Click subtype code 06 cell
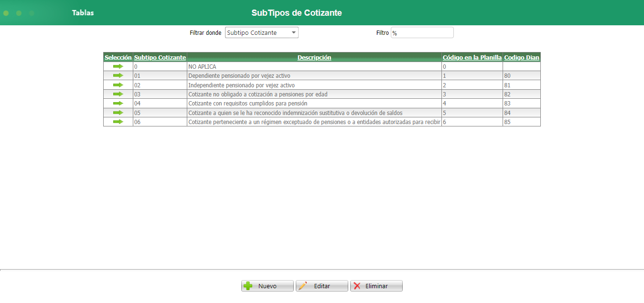The image size is (644, 303). (x=160, y=122)
